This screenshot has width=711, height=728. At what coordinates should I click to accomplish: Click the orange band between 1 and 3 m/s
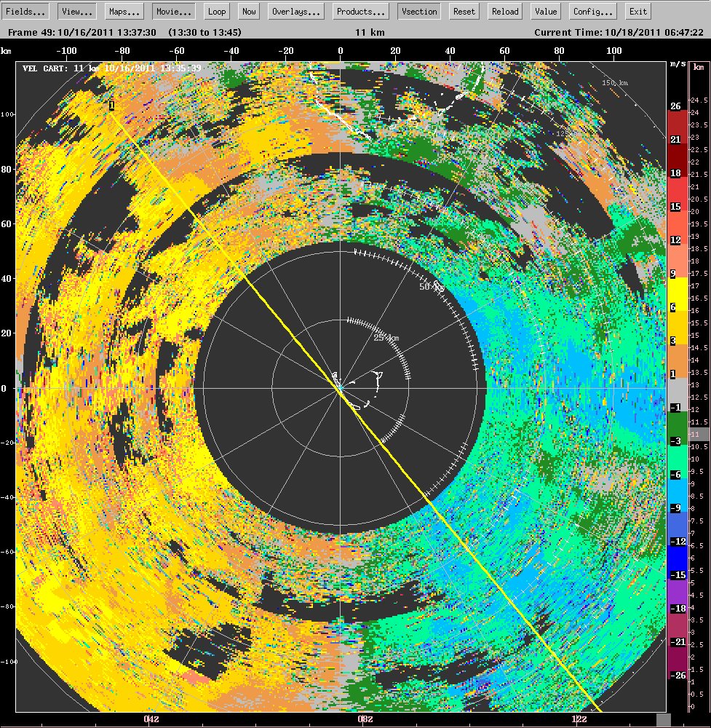click(677, 361)
